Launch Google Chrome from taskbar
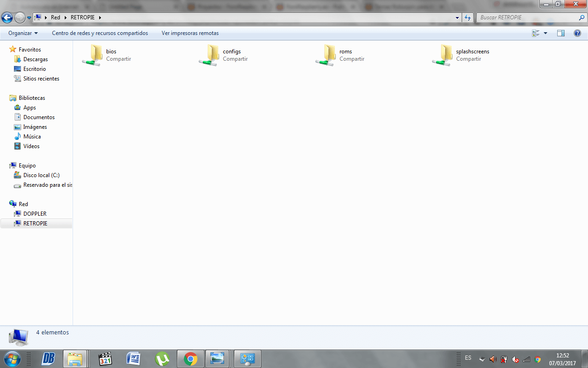Viewport: 588px width, 368px height. pyautogui.click(x=191, y=359)
